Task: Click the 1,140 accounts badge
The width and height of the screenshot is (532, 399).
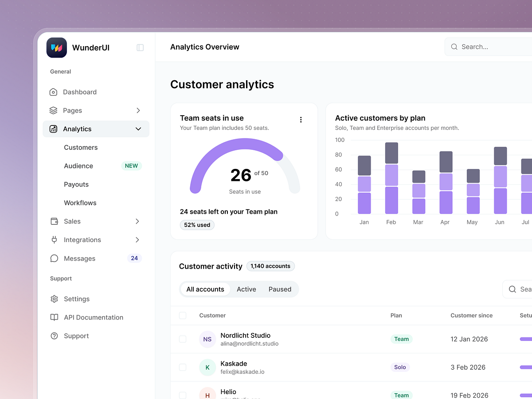Action: 270,266
